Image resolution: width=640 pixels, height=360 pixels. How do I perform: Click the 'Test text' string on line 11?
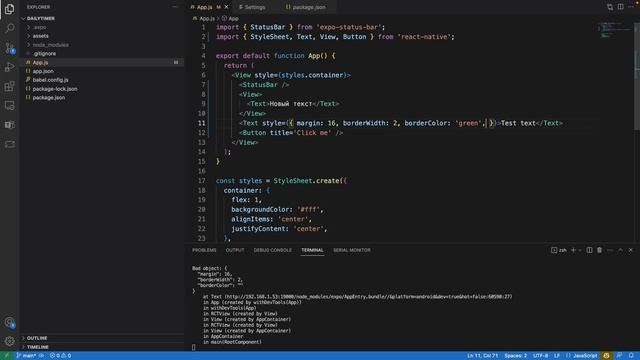[x=518, y=123]
